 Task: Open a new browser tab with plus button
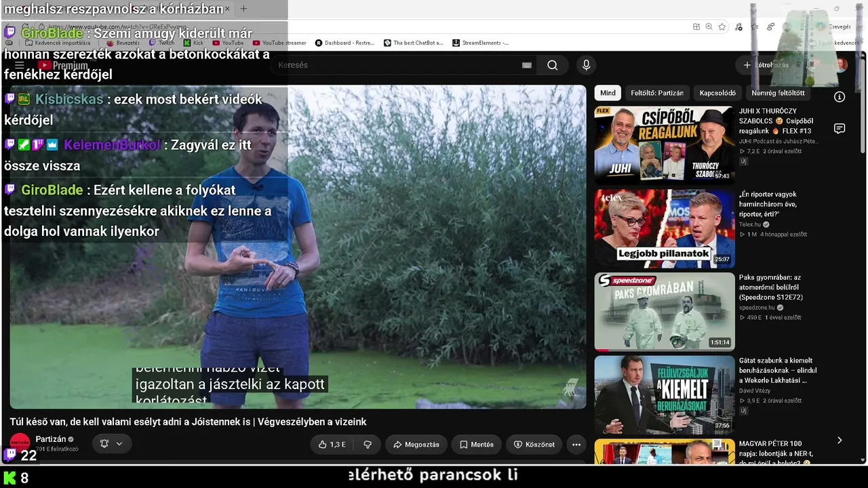tap(243, 9)
